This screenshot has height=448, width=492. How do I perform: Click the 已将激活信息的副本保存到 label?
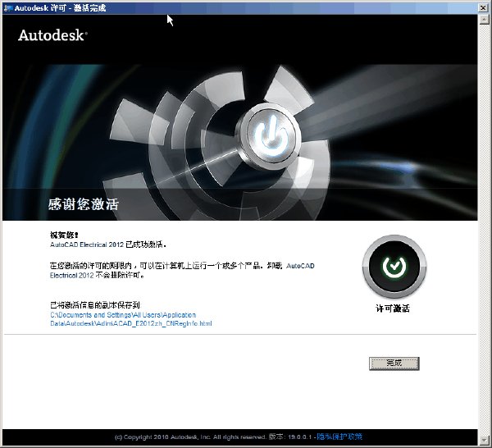[x=95, y=305]
